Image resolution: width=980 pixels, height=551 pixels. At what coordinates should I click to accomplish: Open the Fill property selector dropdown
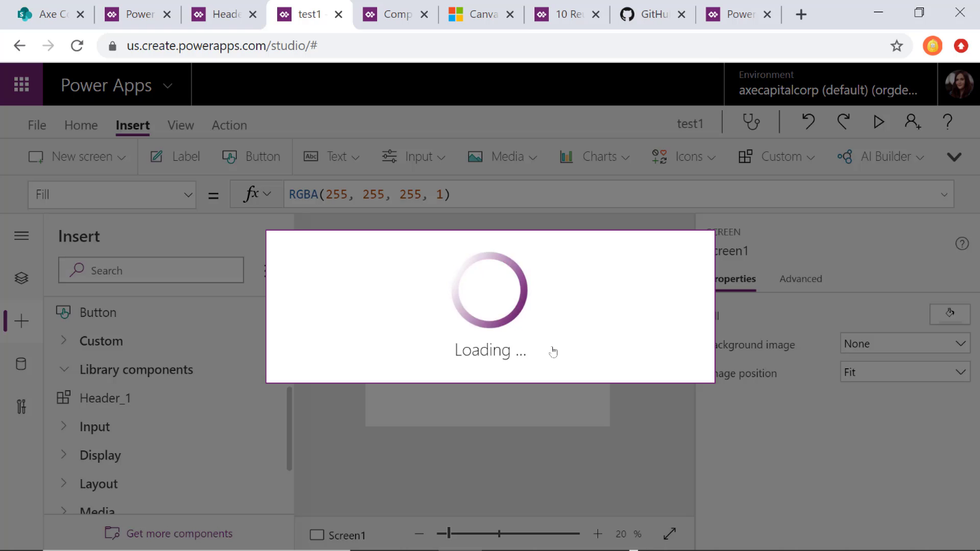coord(112,194)
